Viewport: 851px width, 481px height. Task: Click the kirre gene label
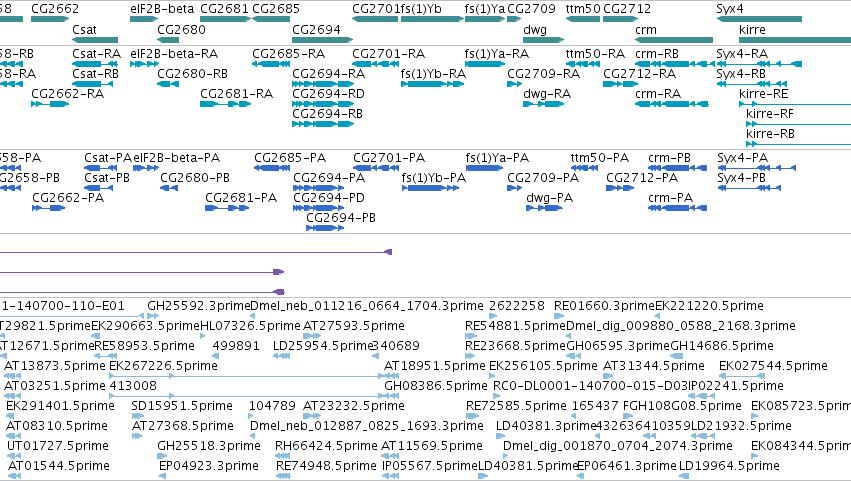(752, 29)
